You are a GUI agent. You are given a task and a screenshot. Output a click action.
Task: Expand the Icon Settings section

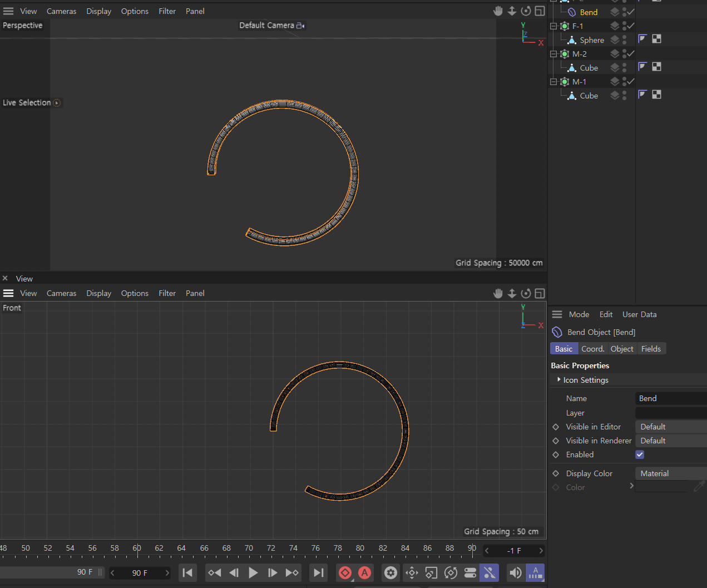(x=558, y=379)
